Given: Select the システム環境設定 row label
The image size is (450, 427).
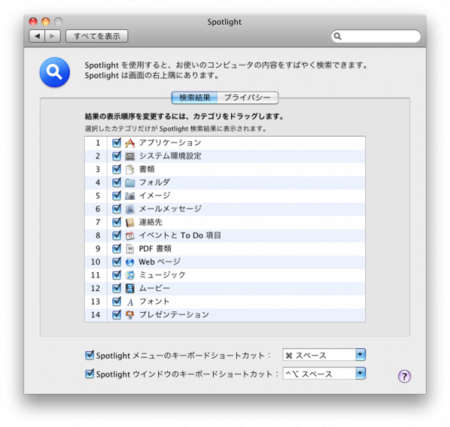Looking at the screenshot, I should click(x=170, y=156).
